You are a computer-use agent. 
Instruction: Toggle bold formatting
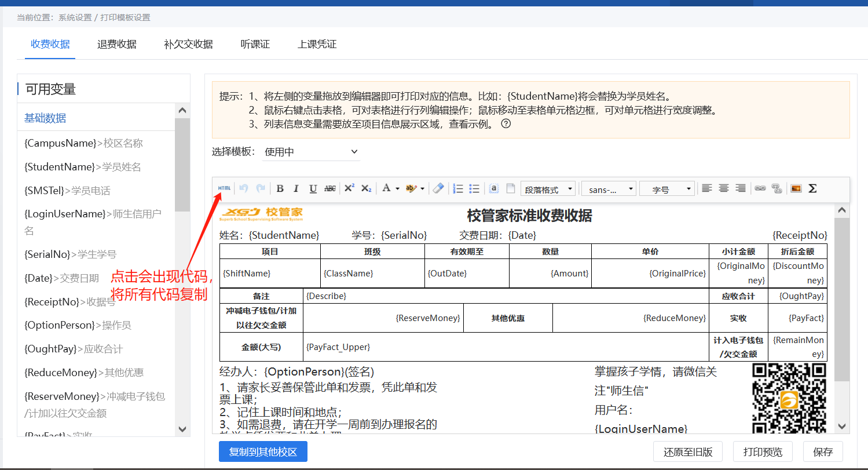(280, 188)
